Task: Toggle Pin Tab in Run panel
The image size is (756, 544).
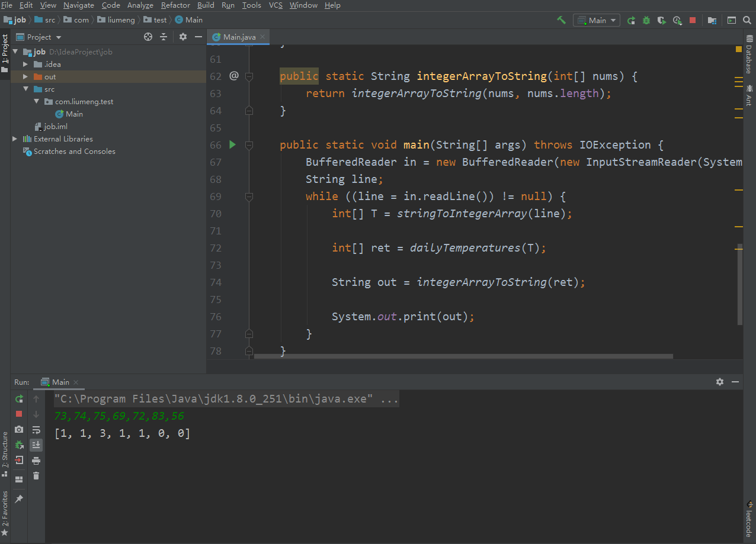Action: click(19, 499)
